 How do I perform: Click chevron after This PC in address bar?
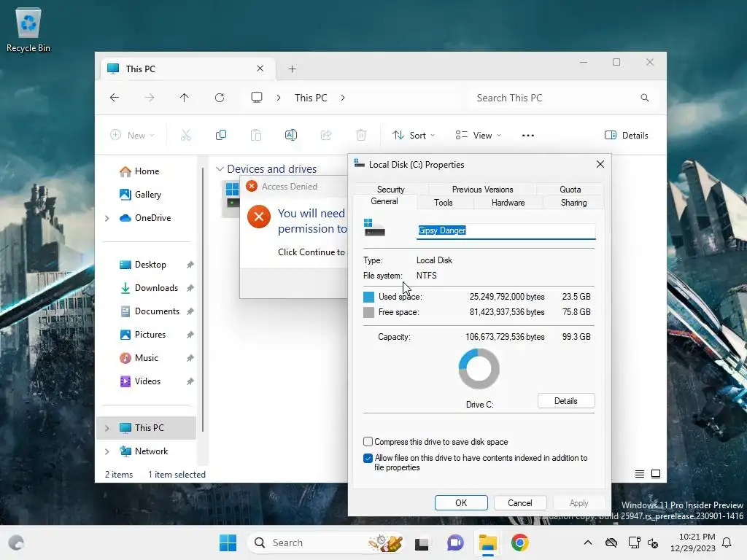pos(343,98)
